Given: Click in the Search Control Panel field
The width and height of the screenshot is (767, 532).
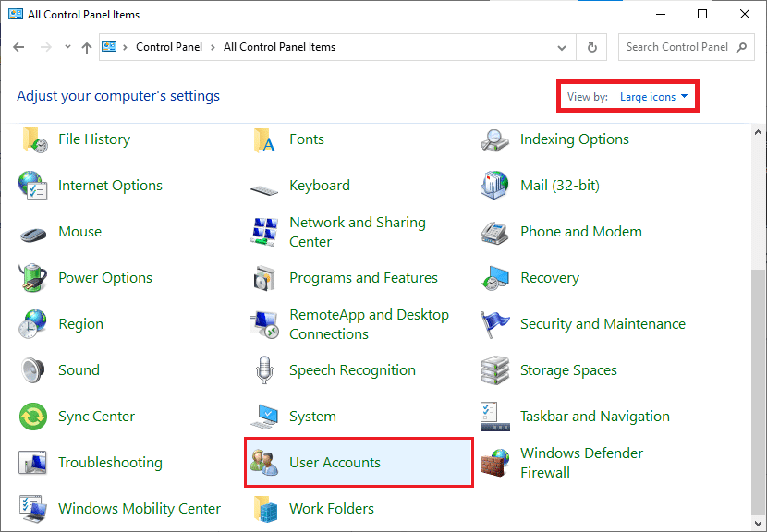Looking at the screenshot, I should click(x=676, y=47).
